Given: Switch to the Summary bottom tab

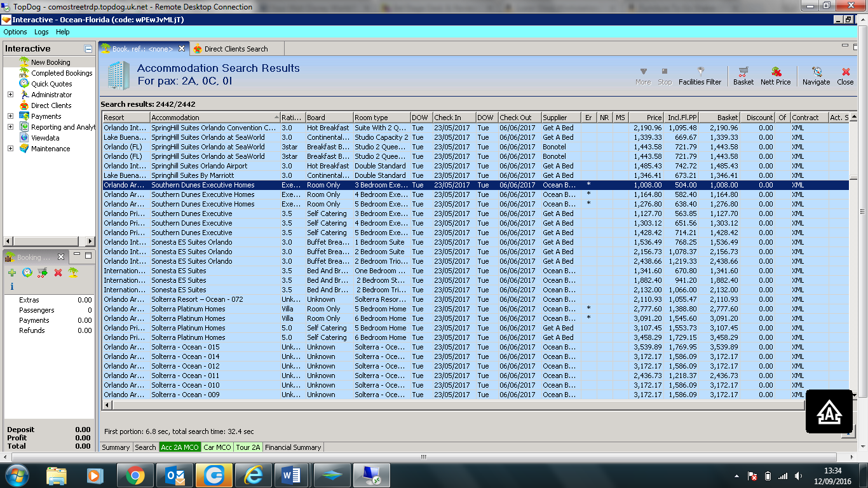Looking at the screenshot, I should 116,447.
